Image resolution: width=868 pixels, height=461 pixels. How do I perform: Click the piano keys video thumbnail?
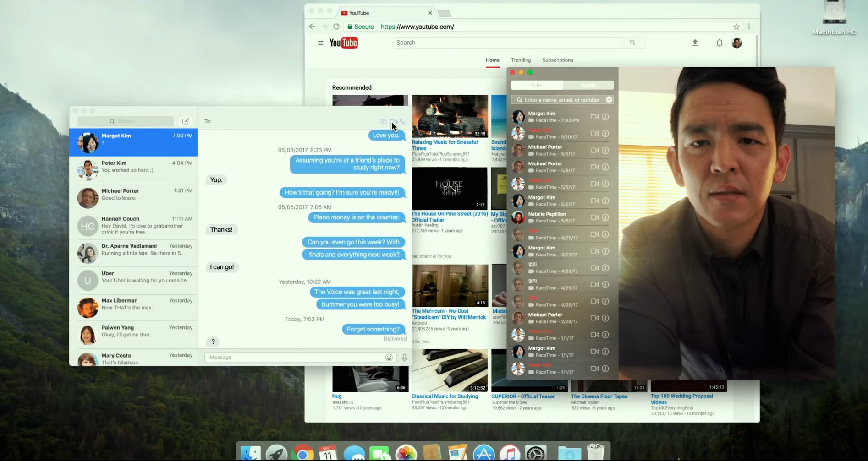click(450, 370)
